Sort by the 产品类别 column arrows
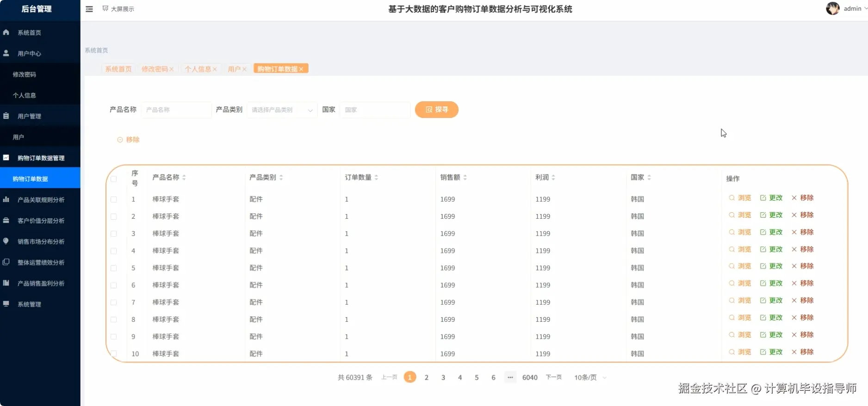 (x=281, y=178)
